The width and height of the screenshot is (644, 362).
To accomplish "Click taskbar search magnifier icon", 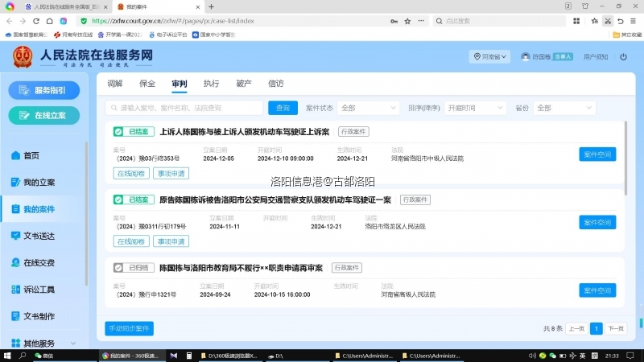I will pyautogui.click(x=23, y=356).
